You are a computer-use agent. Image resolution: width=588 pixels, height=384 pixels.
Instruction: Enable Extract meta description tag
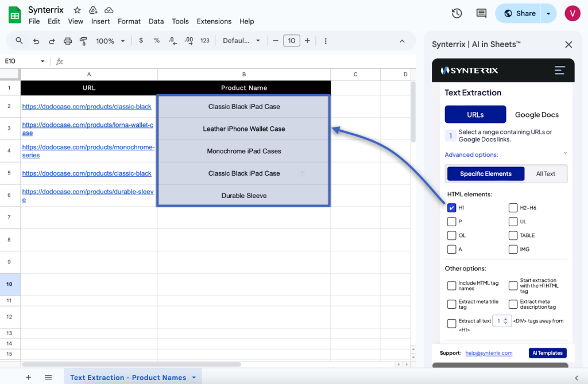(x=513, y=304)
